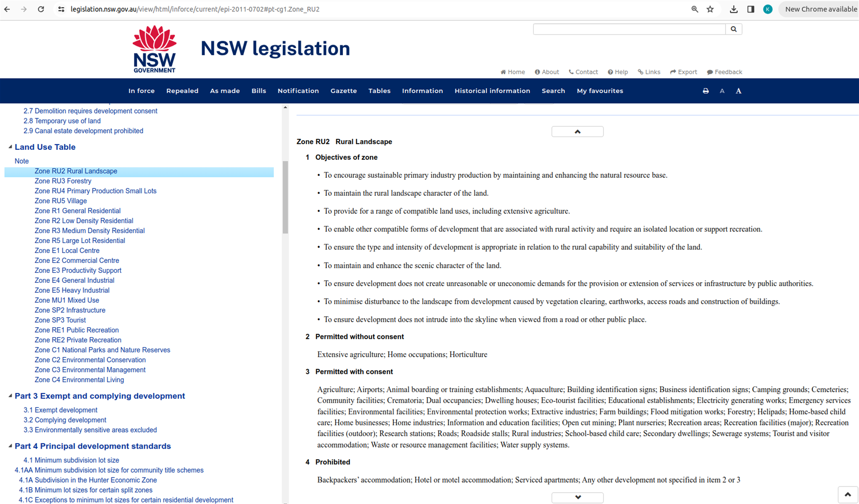Screen dimensions: 859x504
Task: Open the Search menu item
Action: tap(553, 91)
